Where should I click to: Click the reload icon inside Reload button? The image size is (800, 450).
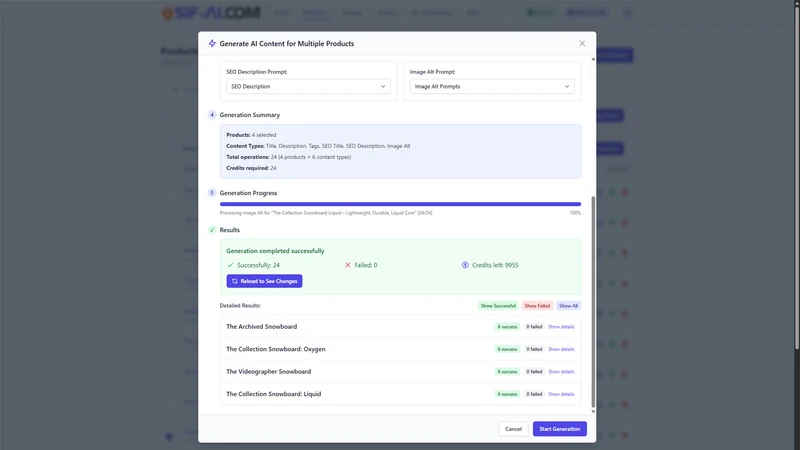pos(235,281)
